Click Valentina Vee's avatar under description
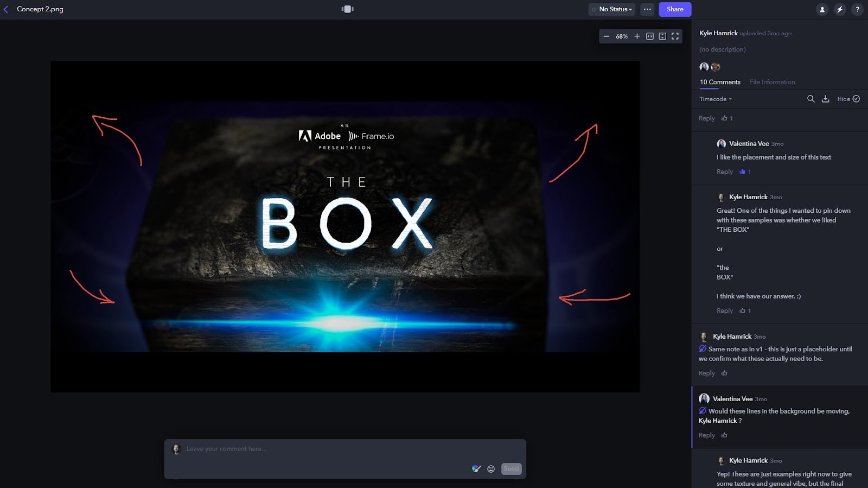 point(704,67)
